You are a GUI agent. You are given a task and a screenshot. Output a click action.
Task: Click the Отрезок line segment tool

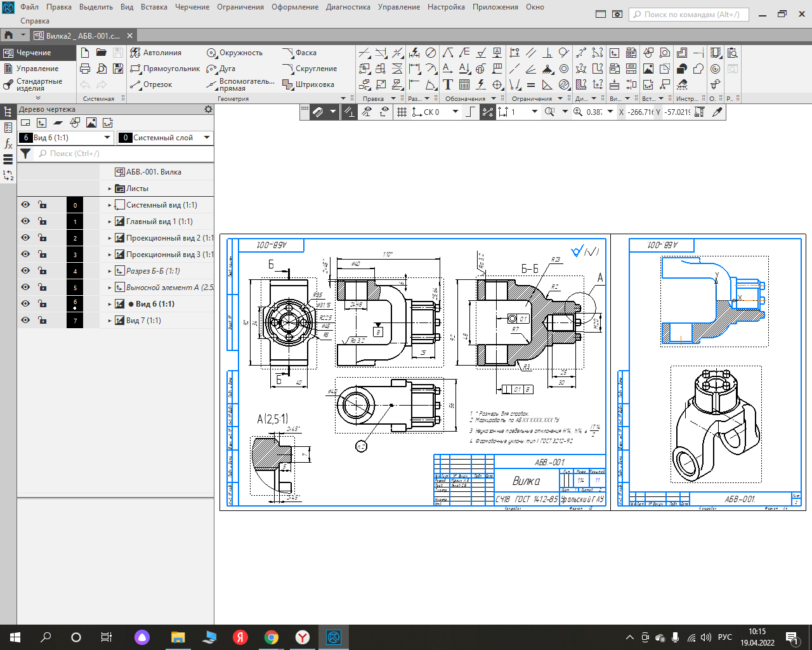point(151,84)
